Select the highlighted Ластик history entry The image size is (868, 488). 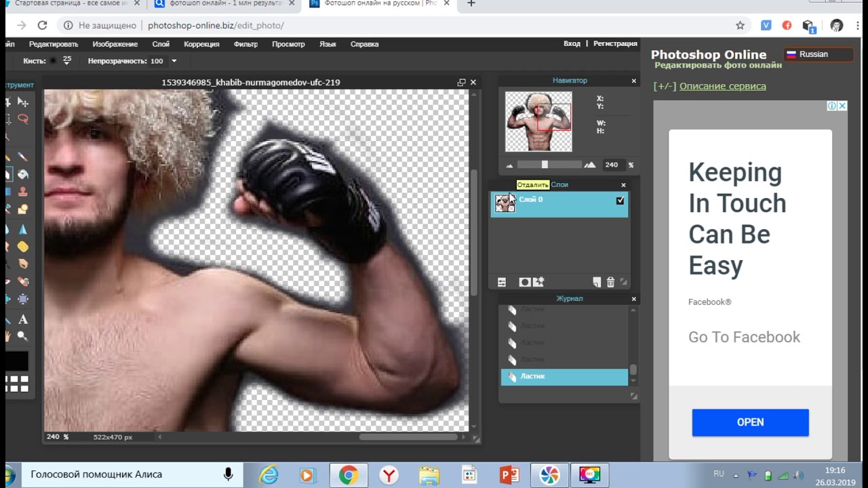click(x=564, y=377)
